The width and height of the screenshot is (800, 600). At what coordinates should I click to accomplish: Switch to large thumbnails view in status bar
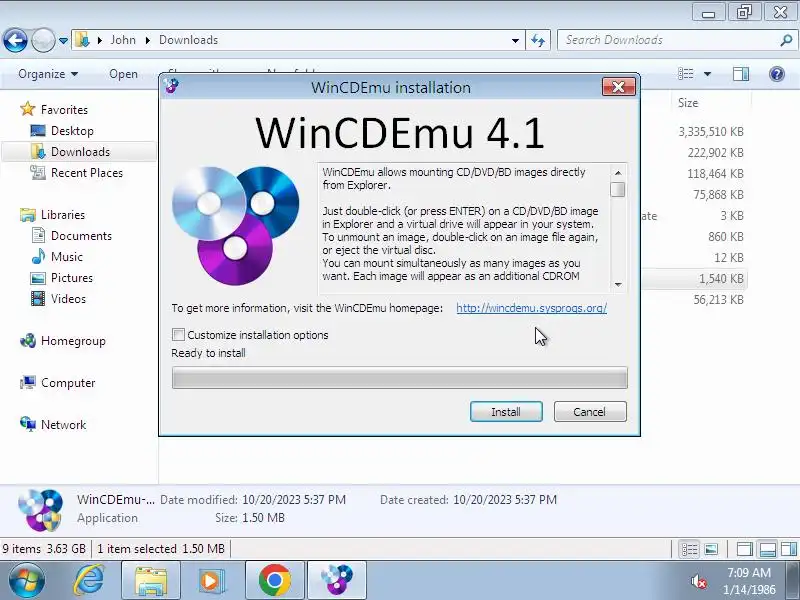(711, 549)
